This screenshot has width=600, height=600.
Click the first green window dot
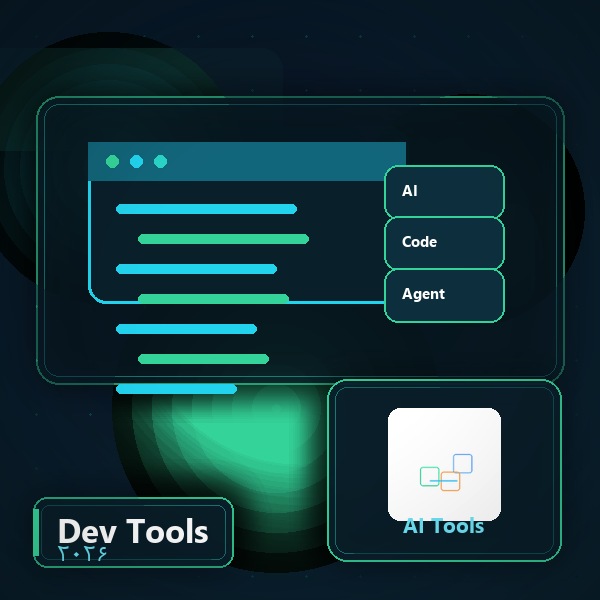click(112, 161)
